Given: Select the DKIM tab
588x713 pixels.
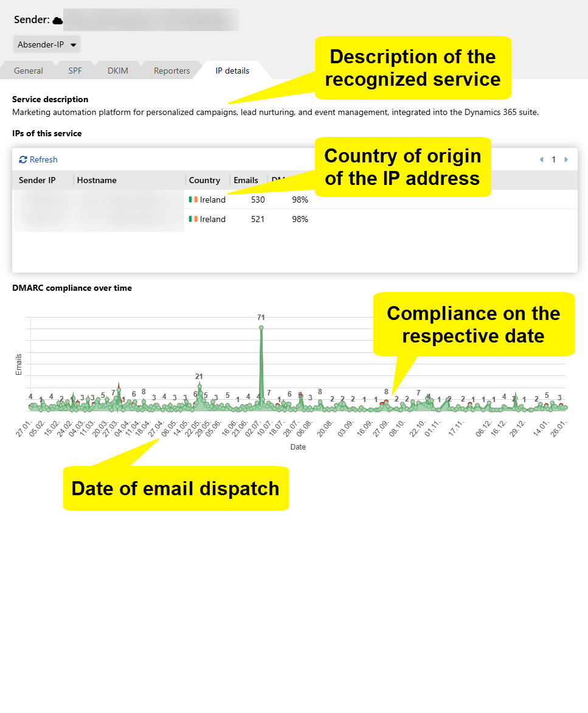Looking at the screenshot, I should 117,71.
